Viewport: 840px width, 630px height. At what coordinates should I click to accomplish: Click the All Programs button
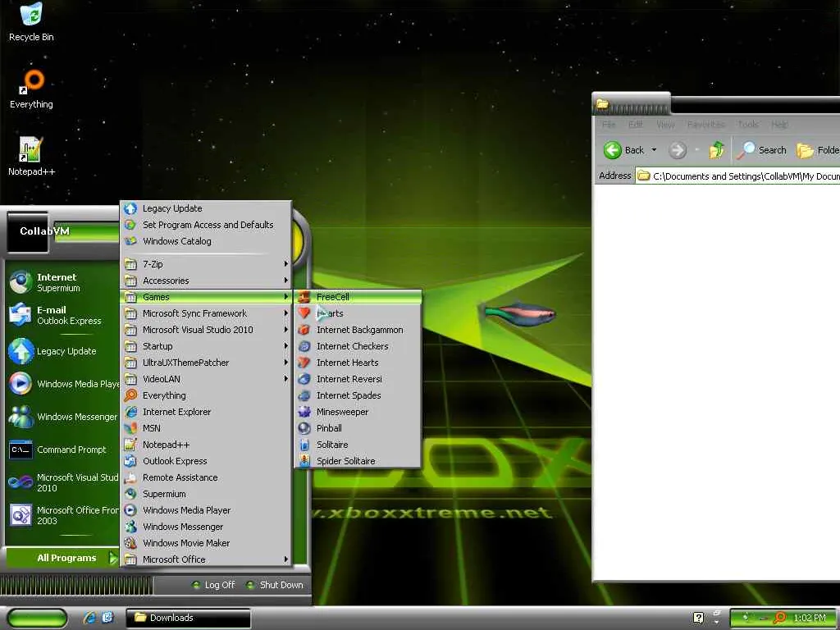click(x=62, y=558)
